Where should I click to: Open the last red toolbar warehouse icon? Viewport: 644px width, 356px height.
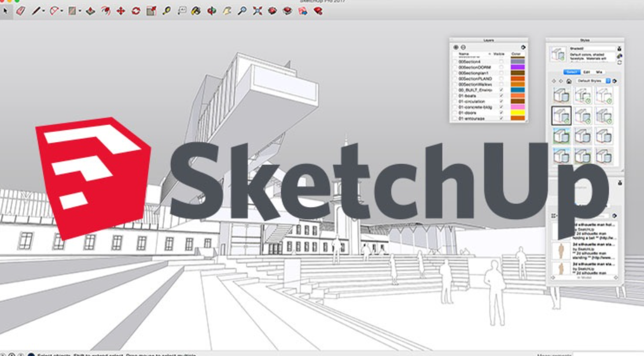(318, 11)
